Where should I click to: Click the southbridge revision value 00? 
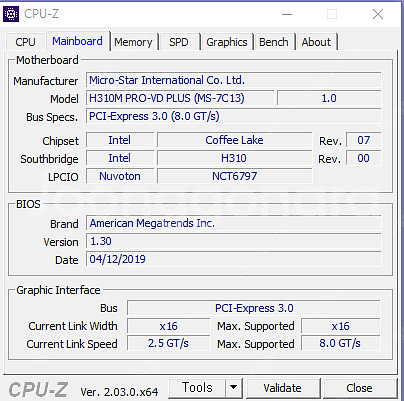click(363, 158)
